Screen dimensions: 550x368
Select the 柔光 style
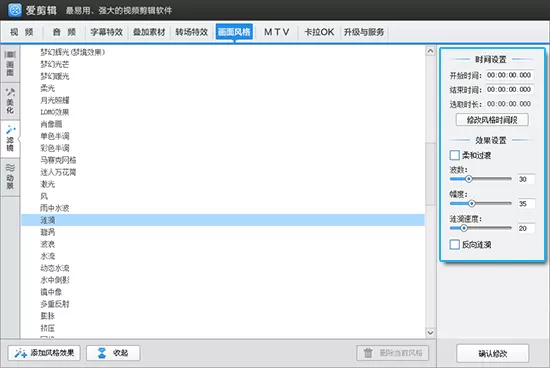(x=47, y=88)
